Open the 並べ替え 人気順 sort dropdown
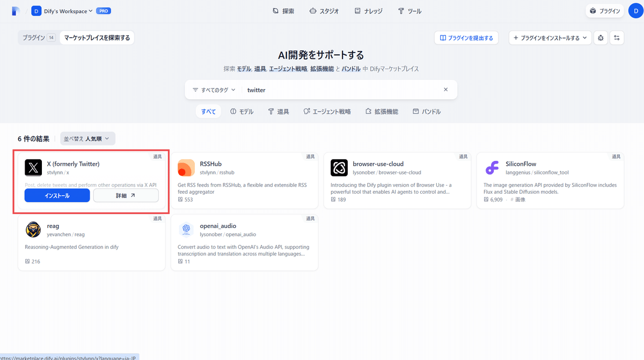The height and width of the screenshot is (360, 644). [87, 138]
